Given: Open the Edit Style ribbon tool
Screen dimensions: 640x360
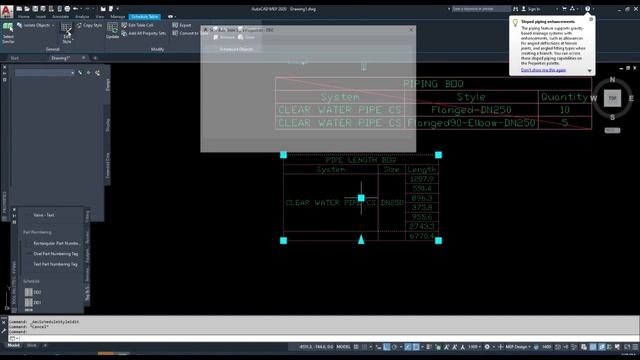Looking at the screenshot, I should (67, 33).
